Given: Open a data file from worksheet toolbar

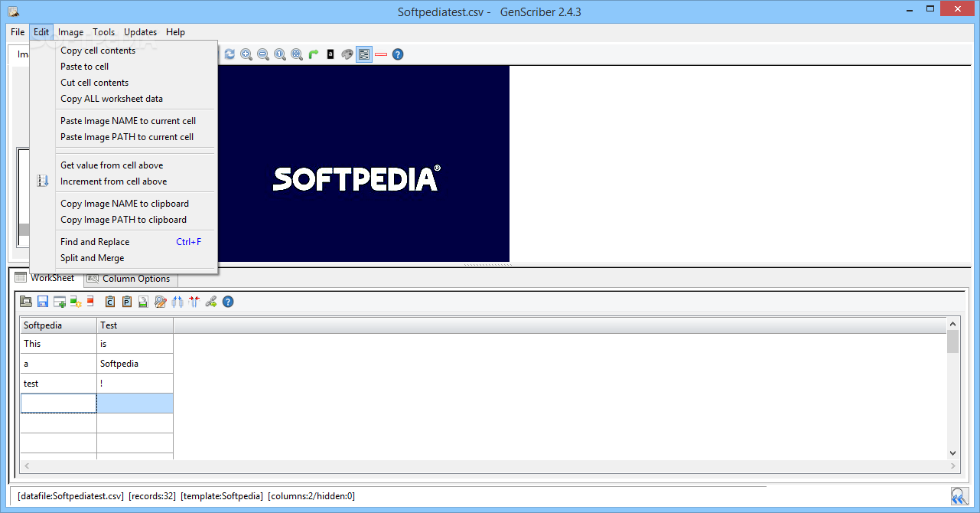Looking at the screenshot, I should (x=26, y=302).
